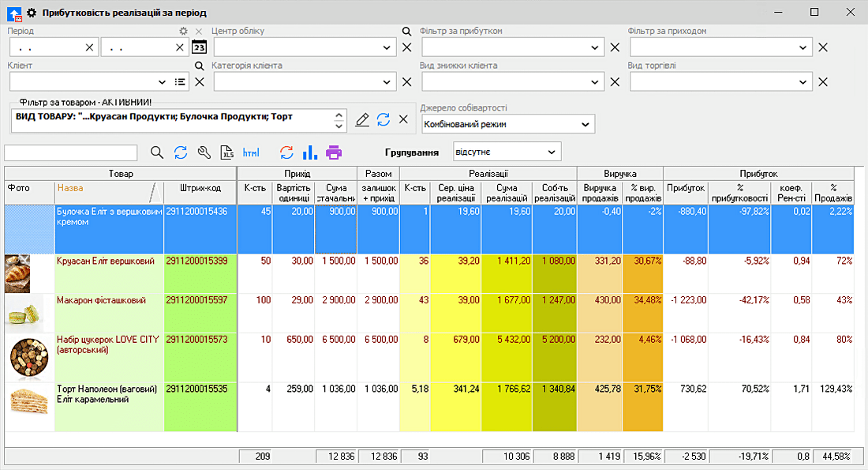Clear the active product filter

pyautogui.click(x=403, y=119)
